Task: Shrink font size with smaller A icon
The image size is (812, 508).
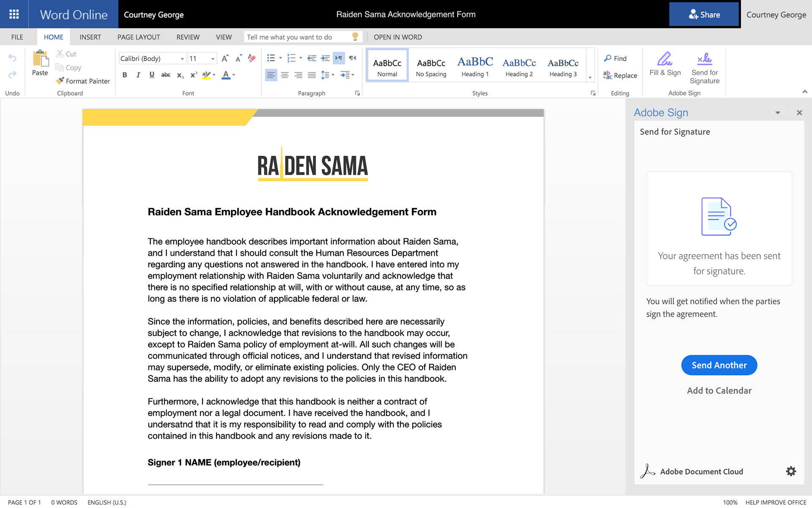Action: (239, 58)
